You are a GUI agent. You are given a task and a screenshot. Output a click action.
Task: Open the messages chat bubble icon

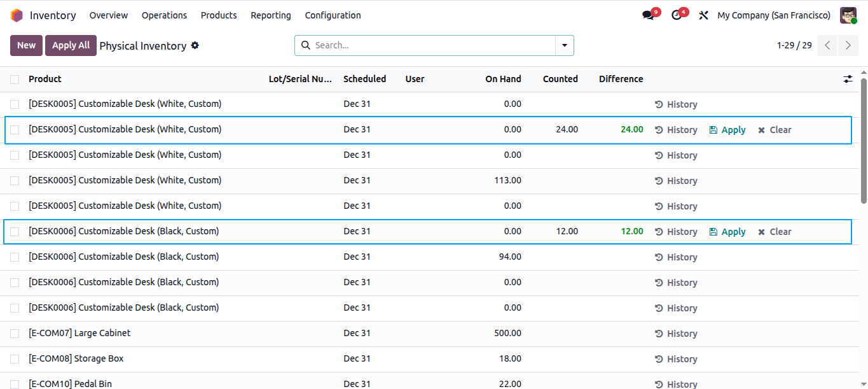[648, 15]
